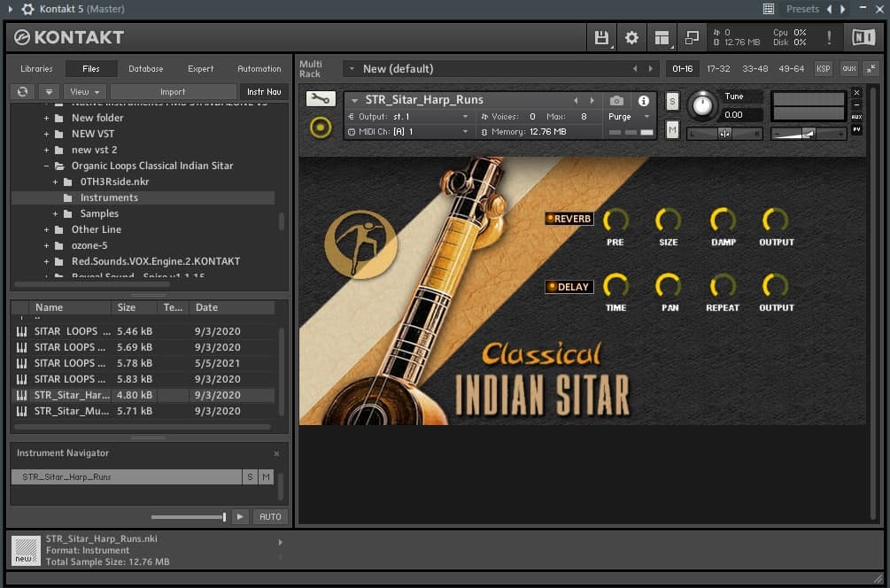Click the next instrument arrow in the header
Viewport: 890px width, 588px height.
[x=592, y=100]
